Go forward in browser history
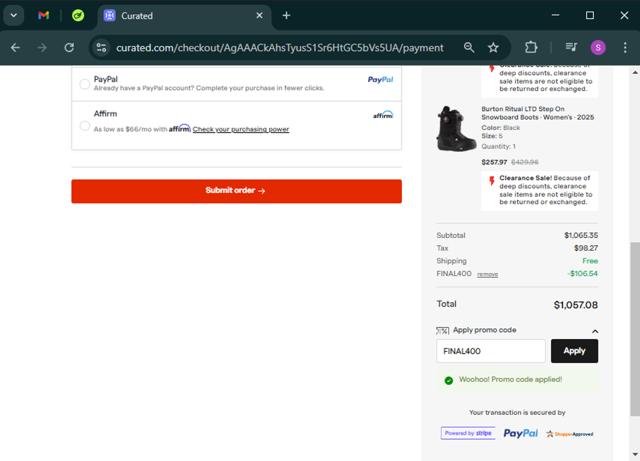The height and width of the screenshot is (461, 640). [x=42, y=48]
